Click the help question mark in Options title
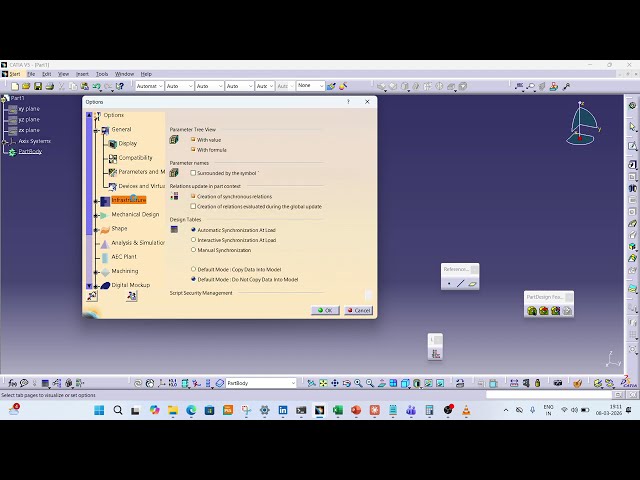Screen dimensions: 640x480 [348, 102]
